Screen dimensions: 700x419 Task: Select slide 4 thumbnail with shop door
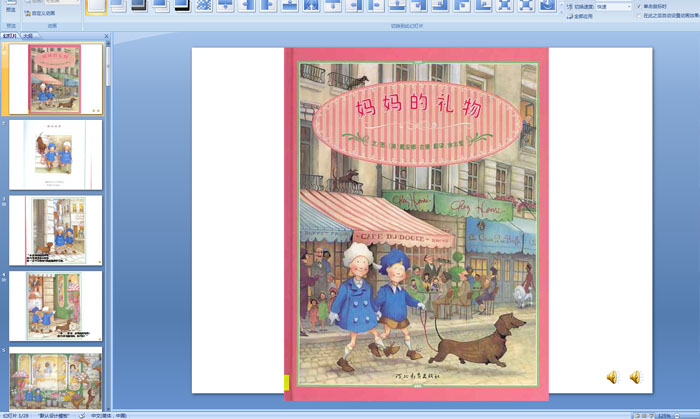(56, 306)
